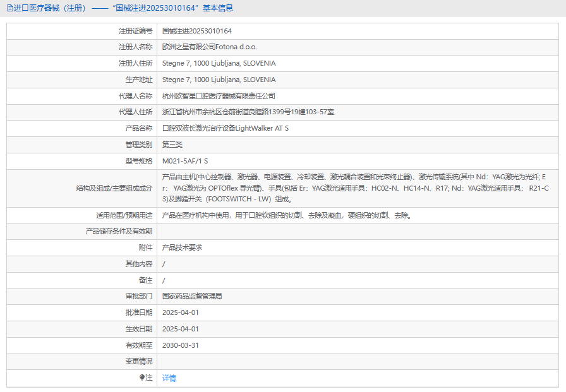Click the dot icon beside the 注 label

142,377
